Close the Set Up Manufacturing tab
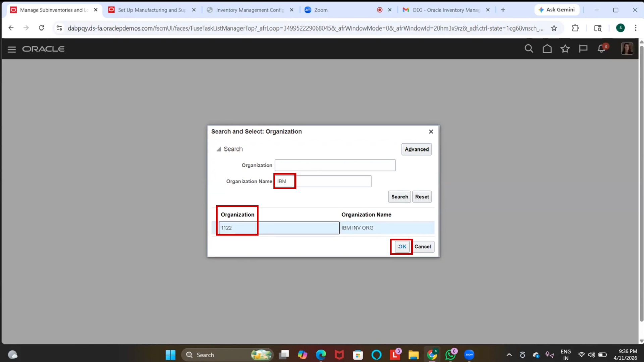644x362 pixels. point(194,10)
